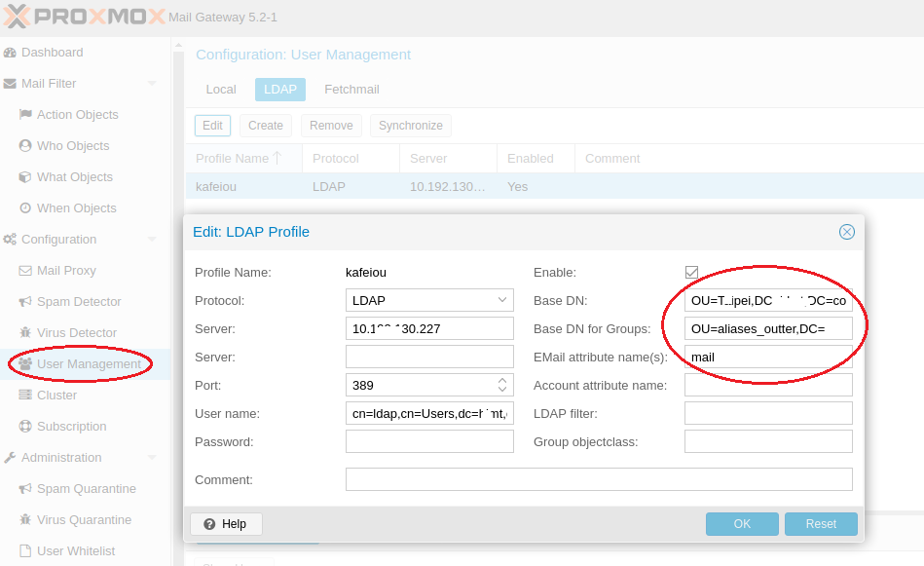Click the Create button

tap(266, 126)
